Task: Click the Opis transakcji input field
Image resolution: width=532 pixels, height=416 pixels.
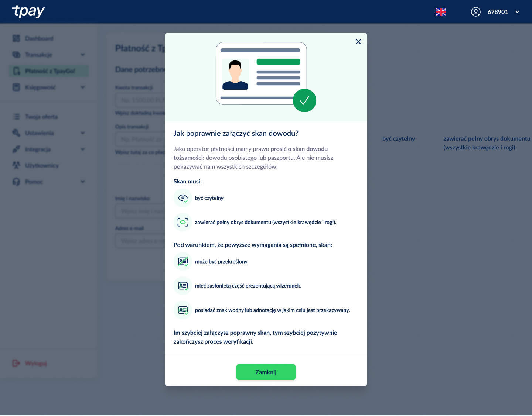Action: click(x=140, y=139)
